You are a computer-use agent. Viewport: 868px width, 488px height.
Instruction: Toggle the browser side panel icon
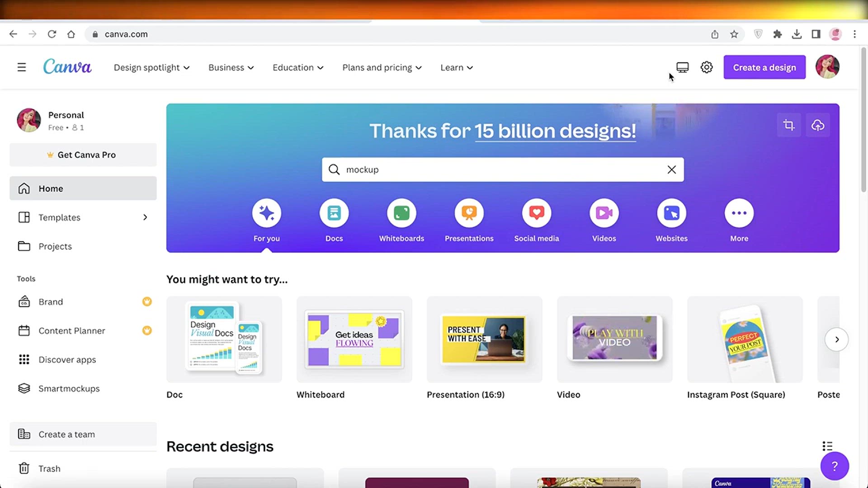click(x=816, y=34)
